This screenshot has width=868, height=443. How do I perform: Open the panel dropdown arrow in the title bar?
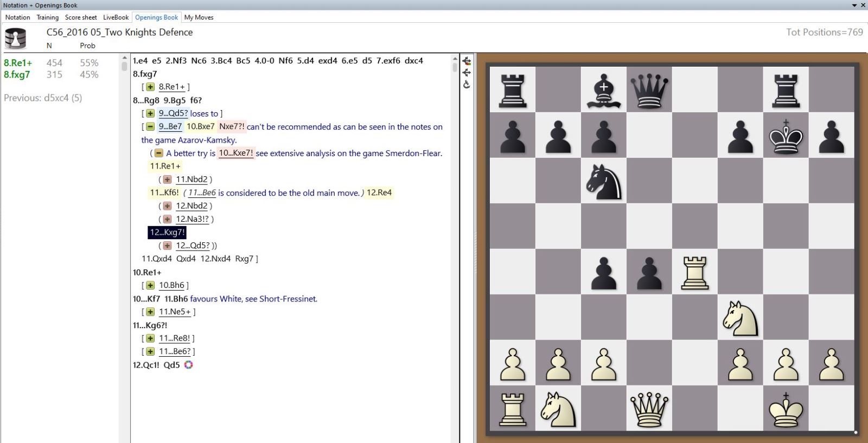[x=854, y=5]
